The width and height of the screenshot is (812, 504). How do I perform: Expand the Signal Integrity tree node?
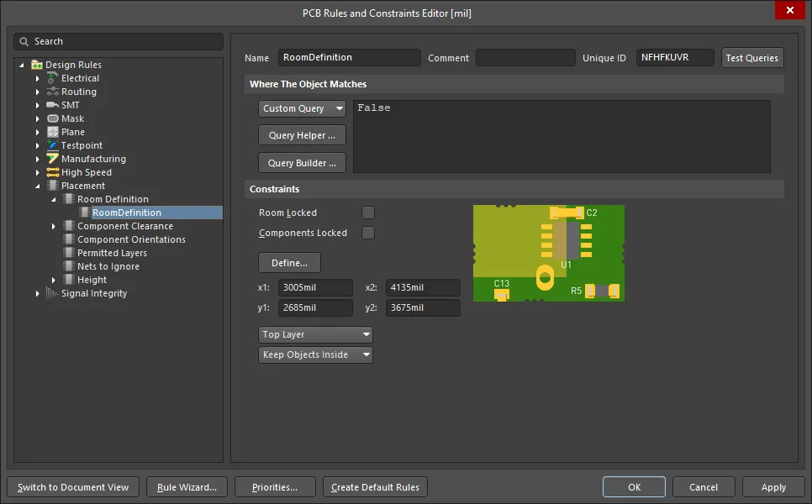(37, 293)
